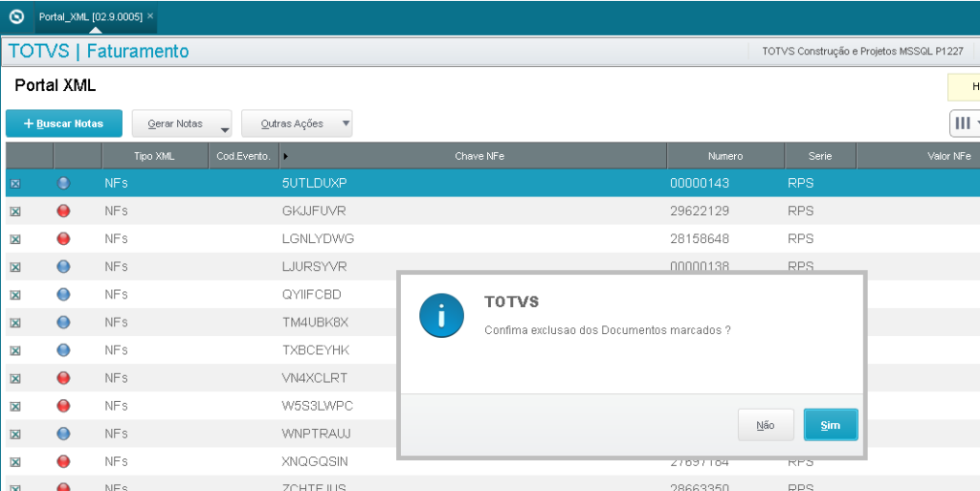This screenshot has height=491, width=980.
Task: Click red status icon of row LGNLYDWG
Action: pyautogui.click(x=63, y=238)
